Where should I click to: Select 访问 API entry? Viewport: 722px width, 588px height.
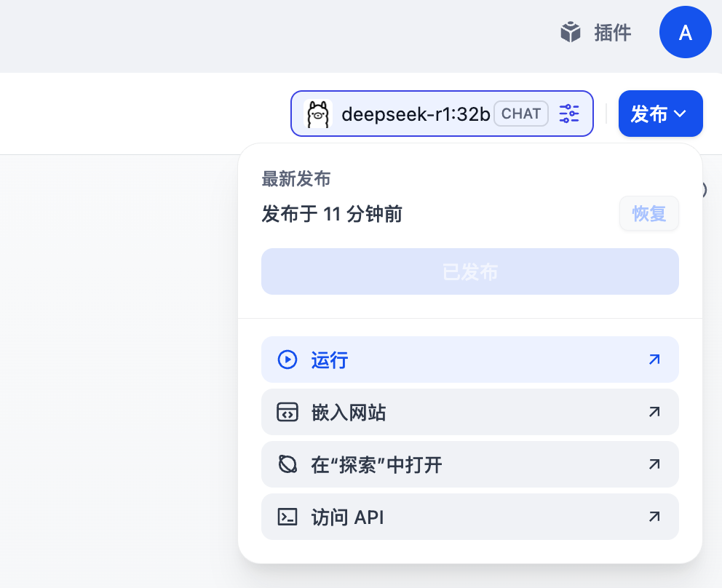(469, 517)
